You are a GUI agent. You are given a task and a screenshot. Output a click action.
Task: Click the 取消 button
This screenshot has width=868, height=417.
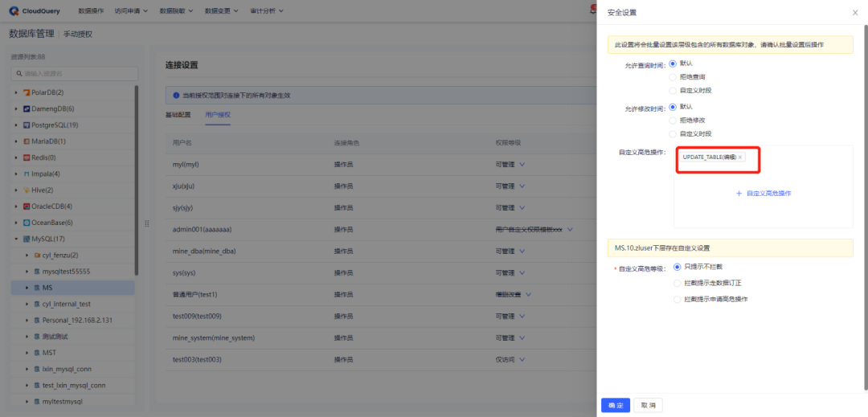(648, 406)
